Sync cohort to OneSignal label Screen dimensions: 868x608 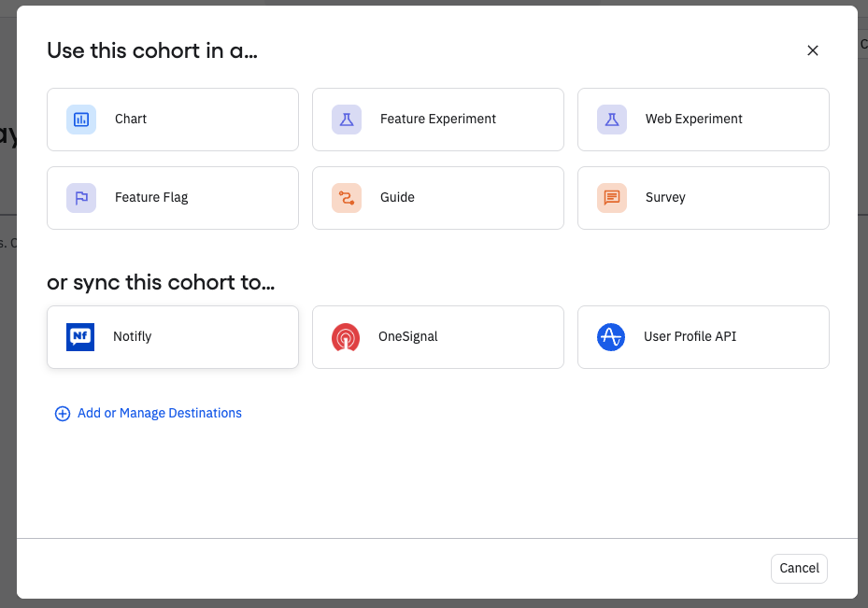point(408,336)
